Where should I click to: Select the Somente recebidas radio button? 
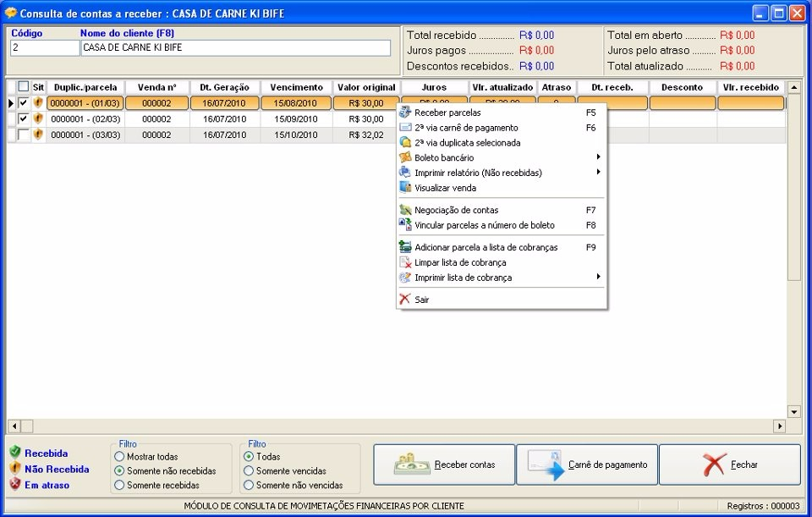pos(119,486)
